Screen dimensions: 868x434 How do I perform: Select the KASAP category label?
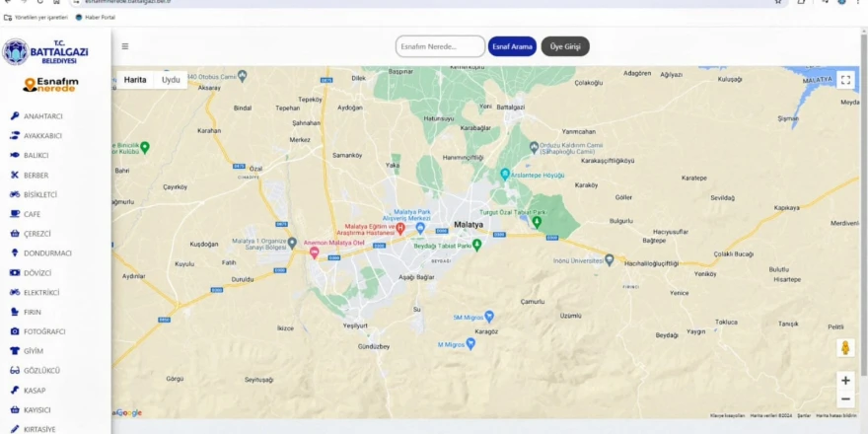[x=35, y=391]
